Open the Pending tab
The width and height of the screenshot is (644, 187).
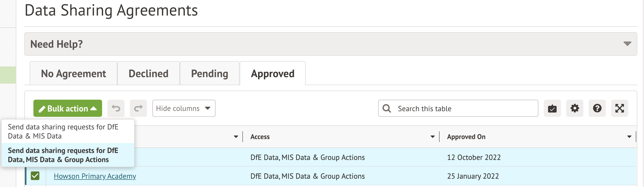(210, 73)
